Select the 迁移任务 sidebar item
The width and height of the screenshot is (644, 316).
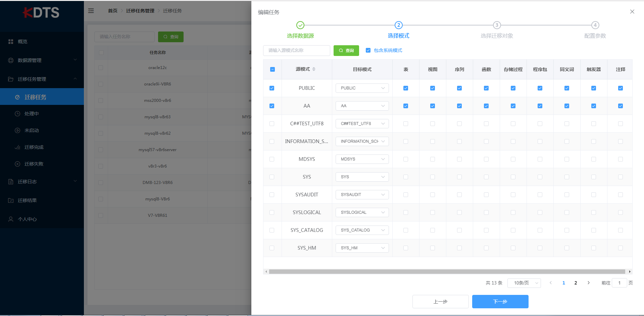pyautogui.click(x=42, y=97)
